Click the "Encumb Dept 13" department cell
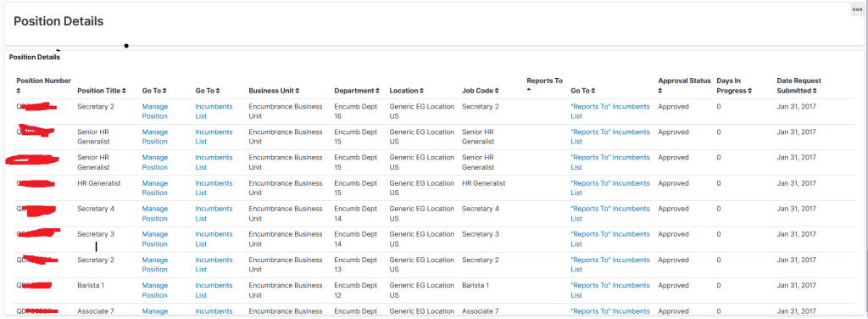The height and width of the screenshot is (319, 868). click(355, 265)
